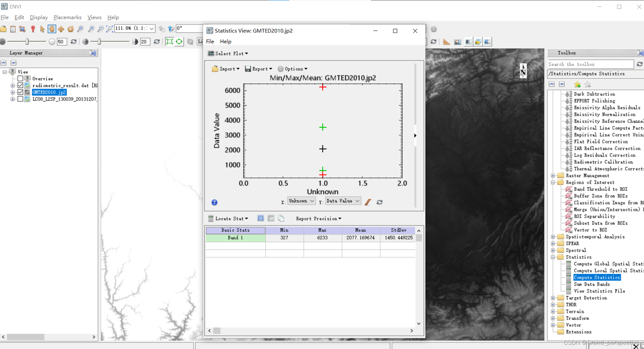This screenshot has width=644, height=349.
Task: Open the Placemarks menu
Action: [67, 17]
